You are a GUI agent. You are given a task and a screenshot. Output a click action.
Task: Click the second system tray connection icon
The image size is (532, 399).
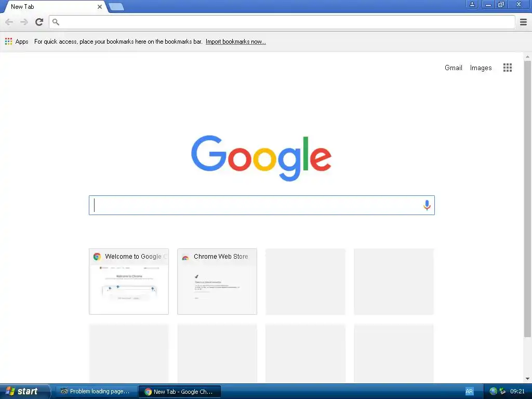[x=502, y=391]
